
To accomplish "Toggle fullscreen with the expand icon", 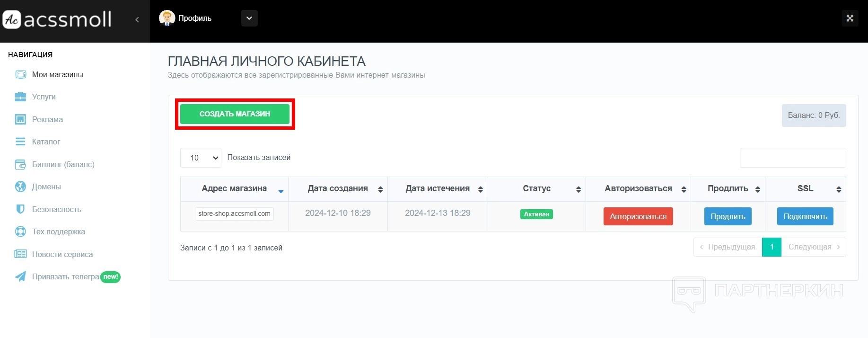I will pyautogui.click(x=850, y=18).
